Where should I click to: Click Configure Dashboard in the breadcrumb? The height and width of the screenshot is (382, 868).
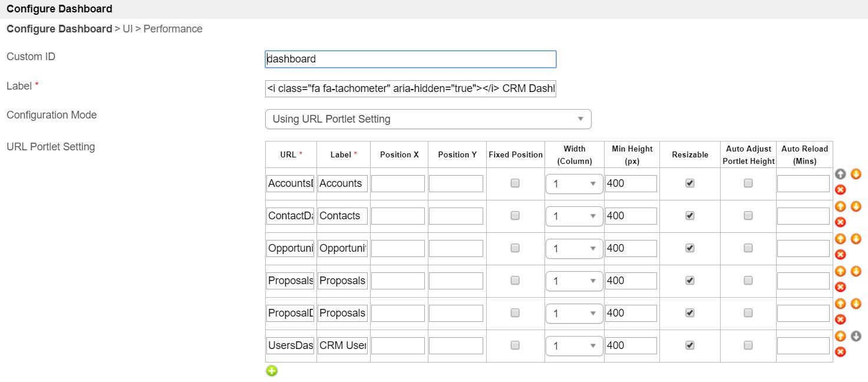point(59,29)
